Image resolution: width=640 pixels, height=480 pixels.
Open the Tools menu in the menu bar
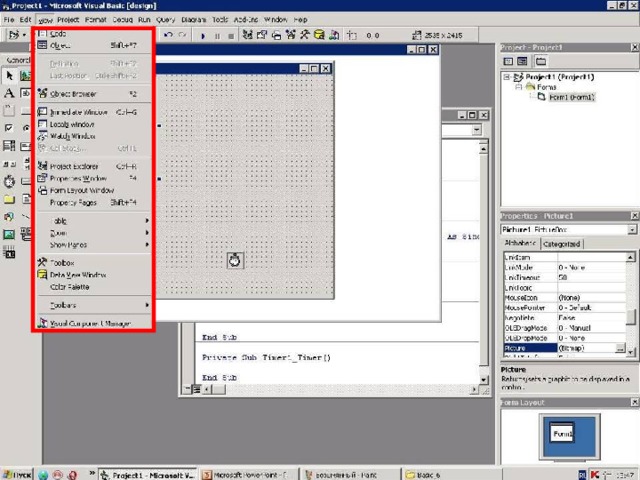(x=220, y=20)
